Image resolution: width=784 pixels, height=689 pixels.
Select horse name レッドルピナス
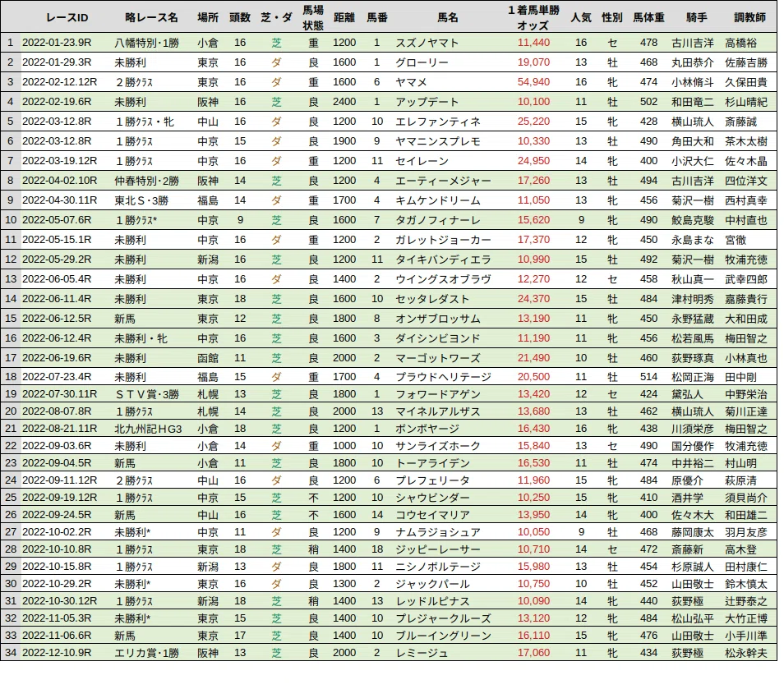point(432,601)
